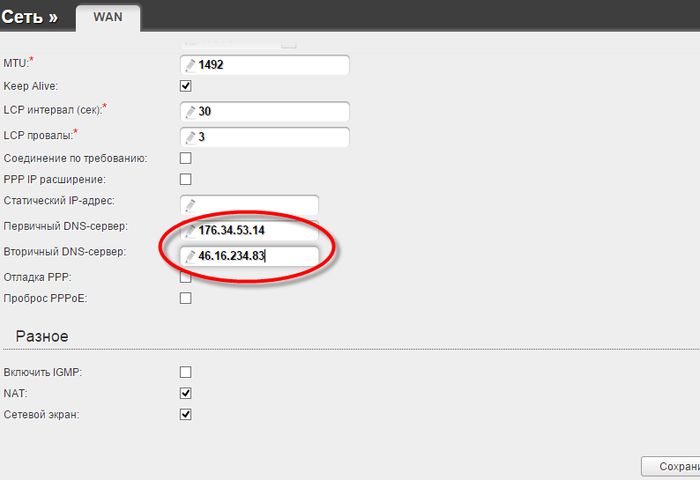Tick the PPP IP расширение checkbox
Viewport: 700px width, 480px height.
185,180
